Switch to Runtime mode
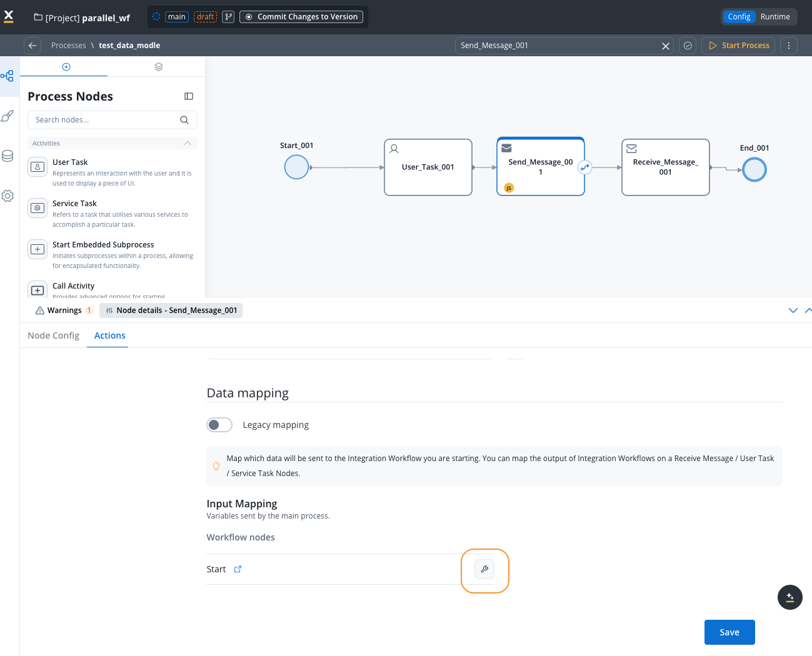The image size is (812, 656). (775, 17)
